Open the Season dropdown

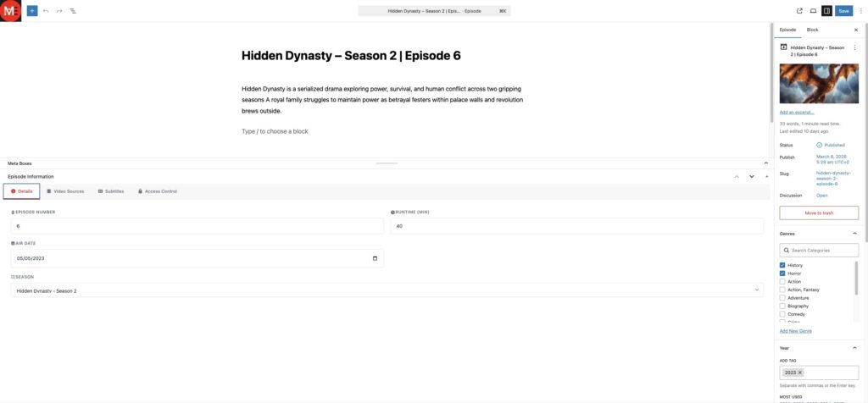click(387, 290)
